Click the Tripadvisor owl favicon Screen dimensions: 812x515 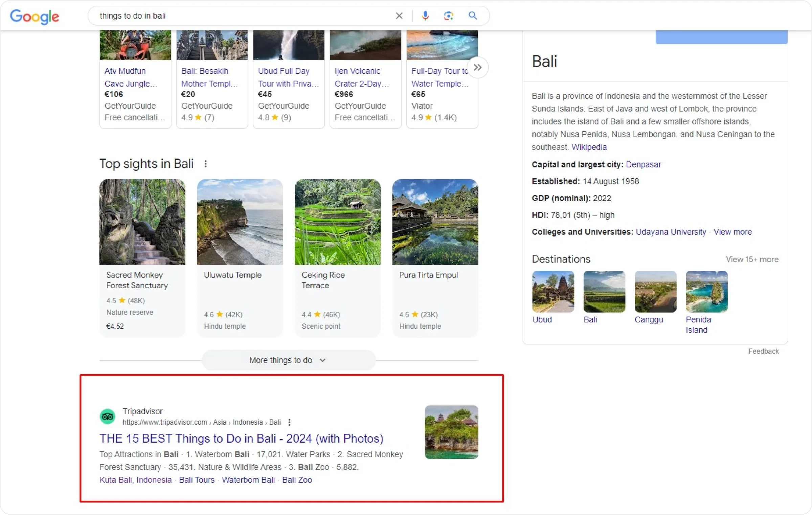pyautogui.click(x=108, y=417)
